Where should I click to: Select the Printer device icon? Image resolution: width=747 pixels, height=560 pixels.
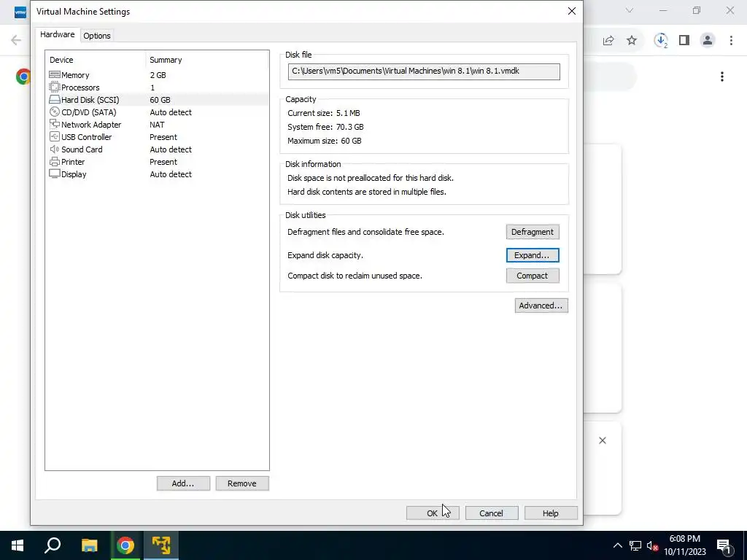(x=54, y=161)
